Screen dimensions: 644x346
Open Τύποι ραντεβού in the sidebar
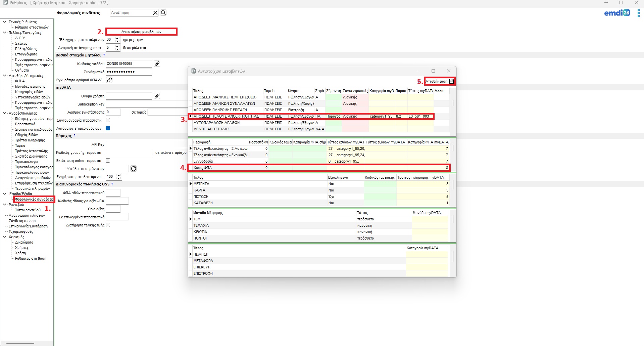pos(28,210)
